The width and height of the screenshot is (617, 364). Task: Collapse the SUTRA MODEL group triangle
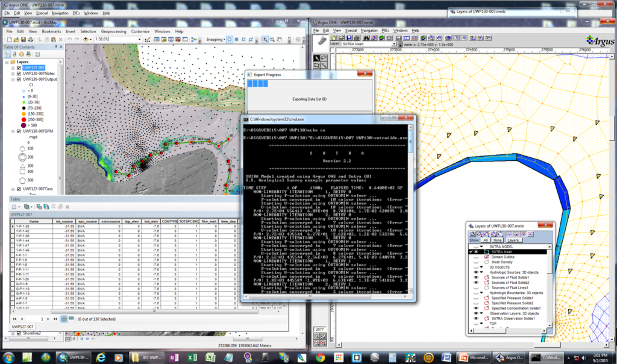tap(481, 246)
